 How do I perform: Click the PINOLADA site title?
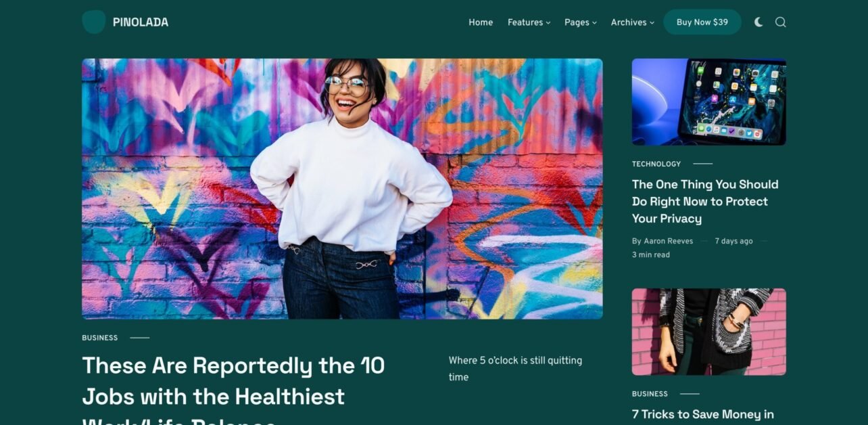[141, 22]
